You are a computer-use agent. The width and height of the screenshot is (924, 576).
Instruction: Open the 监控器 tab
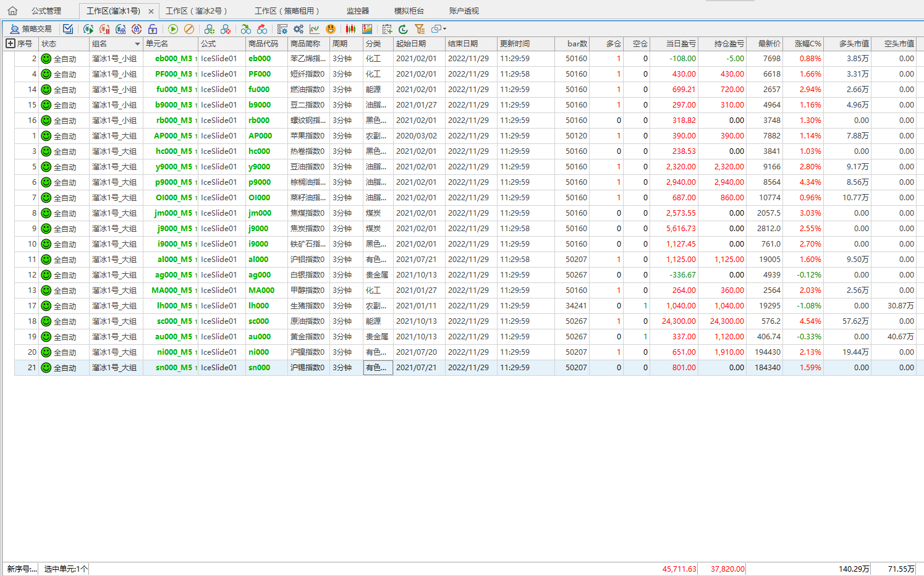pyautogui.click(x=357, y=11)
